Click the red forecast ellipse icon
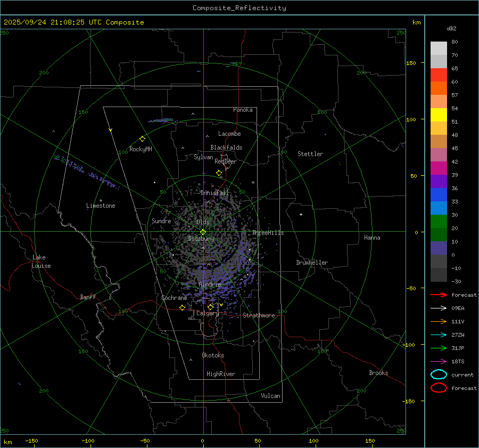Viewport: 479px width, 448px height. click(439, 388)
